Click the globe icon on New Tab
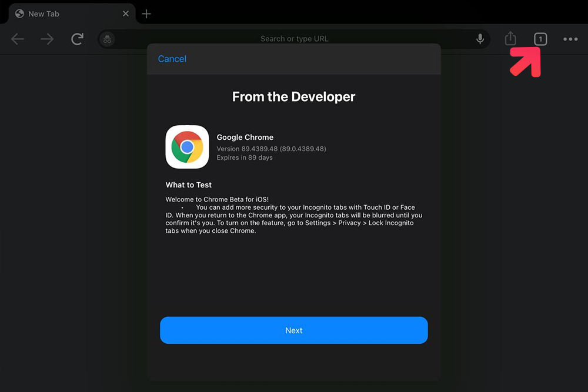588x392 pixels. [19, 14]
